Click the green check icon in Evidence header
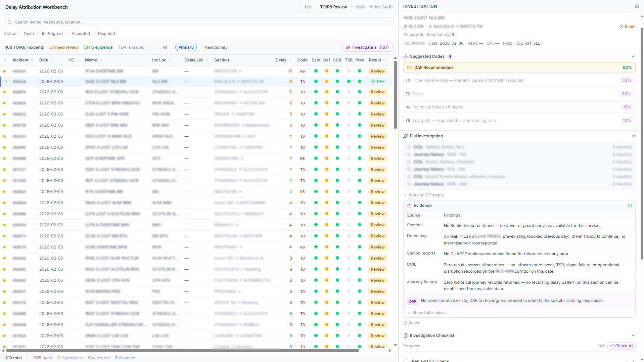The image size is (644, 362). (x=630, y=206)
